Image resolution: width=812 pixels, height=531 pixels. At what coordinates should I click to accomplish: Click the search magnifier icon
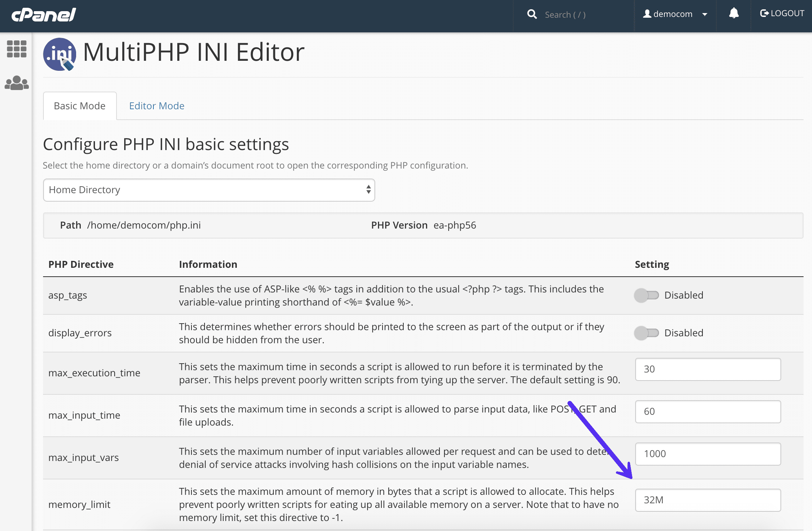(530, 15)
